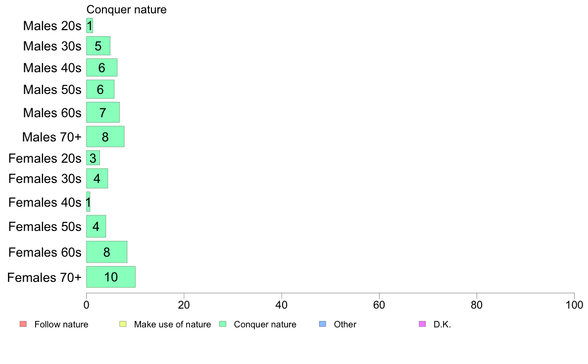Click the Males 40s bar
The height and width of the screenshot is (364, 588).
pyautogui.click(x=101, y=67)
